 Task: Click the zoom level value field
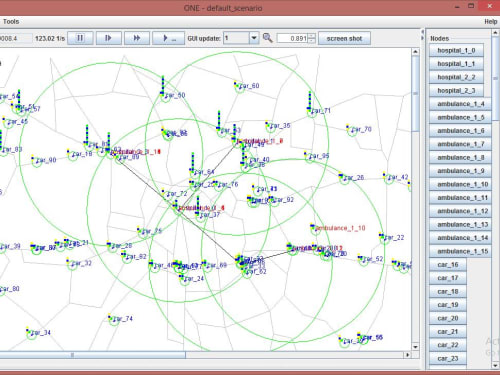point(292,38)
